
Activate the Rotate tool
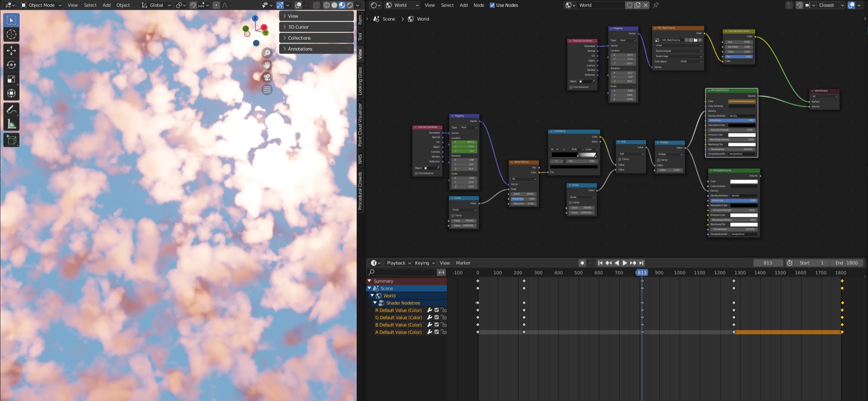(11, 65)
